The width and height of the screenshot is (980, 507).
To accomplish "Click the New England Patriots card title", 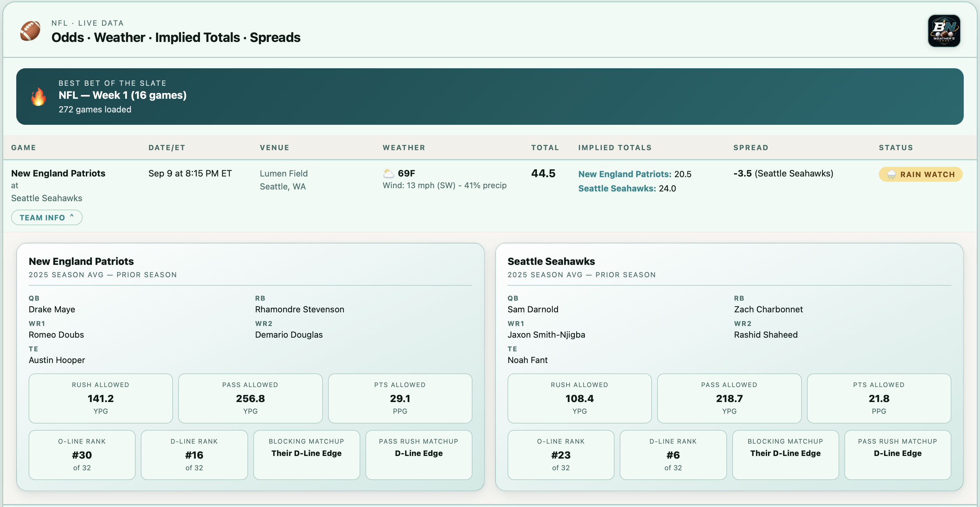I will (81, 261).
